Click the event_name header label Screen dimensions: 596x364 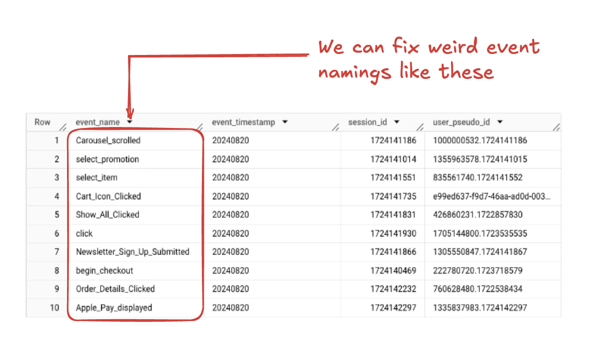point(97,122)
